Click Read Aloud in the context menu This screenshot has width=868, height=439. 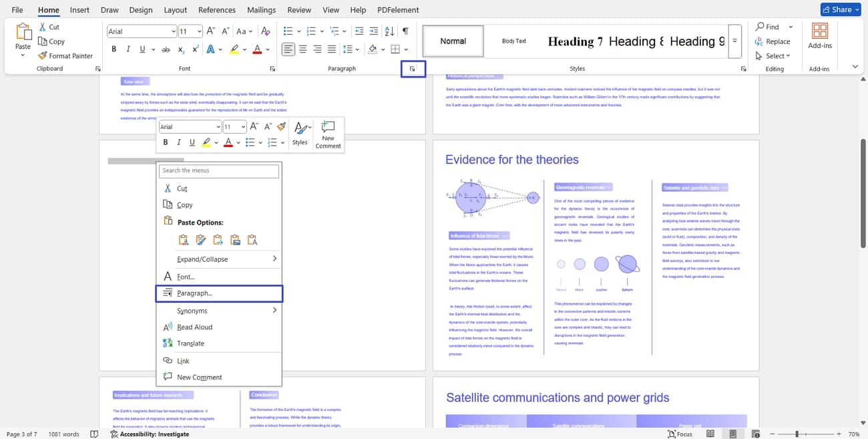pyautogui.click(x=194, y=327)
